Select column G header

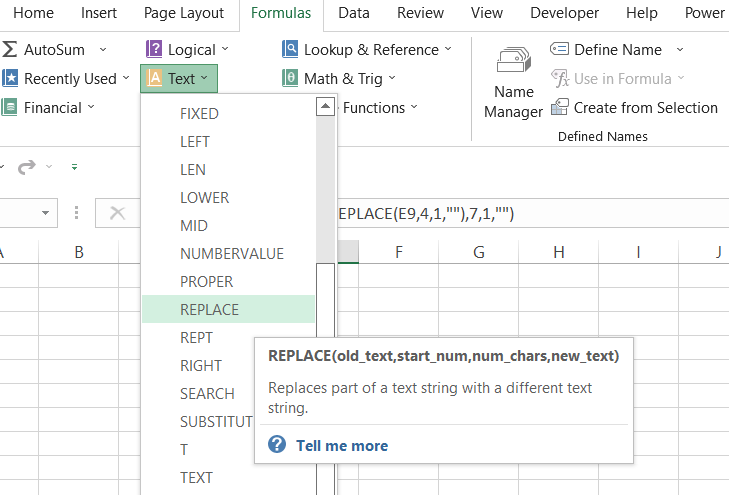coord(478,252)
